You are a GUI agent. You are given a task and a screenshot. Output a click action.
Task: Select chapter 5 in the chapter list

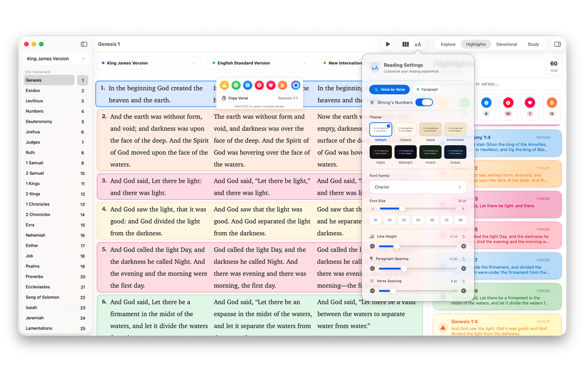coord(83,122)
